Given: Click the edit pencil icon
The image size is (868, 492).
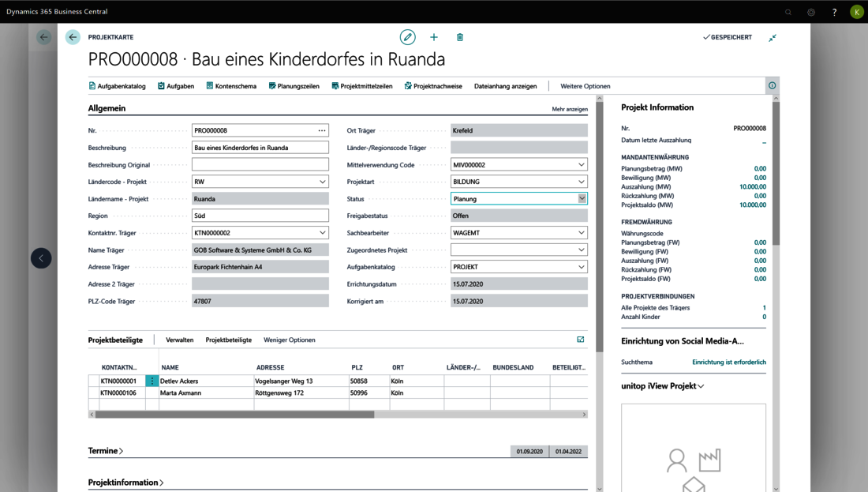Looking at the screenshot, I should click(407, 37).
